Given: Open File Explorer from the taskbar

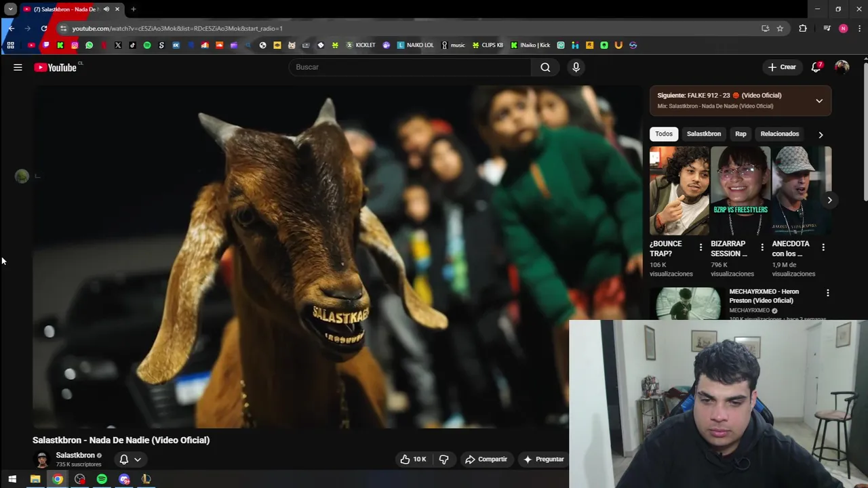Looking at the screenshot, I should 35,479.
